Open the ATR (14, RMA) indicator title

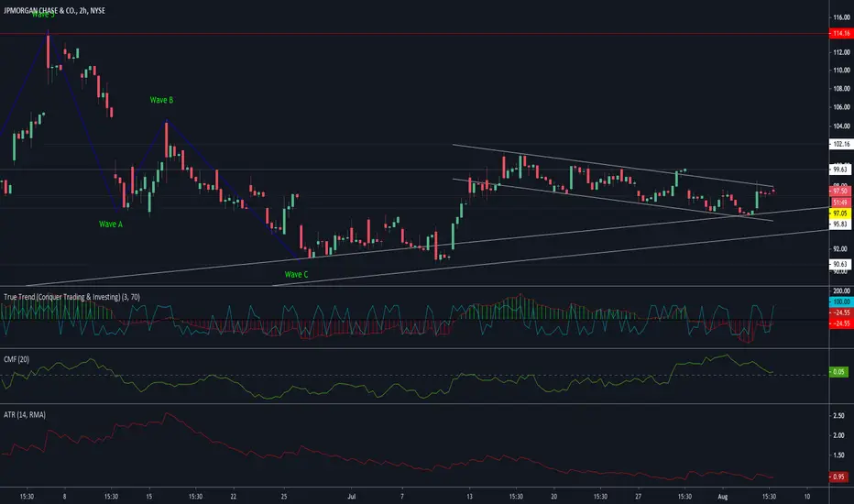coord(25,414)
